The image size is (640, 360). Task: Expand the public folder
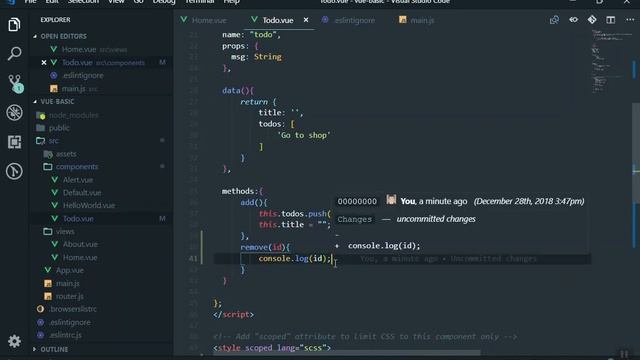(x=59, y=128)
